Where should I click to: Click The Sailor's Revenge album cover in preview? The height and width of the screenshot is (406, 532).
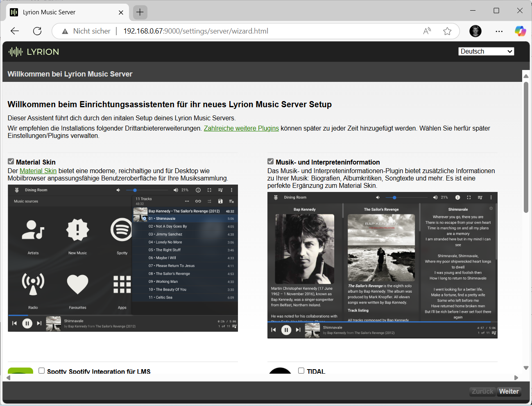(381, 248)
